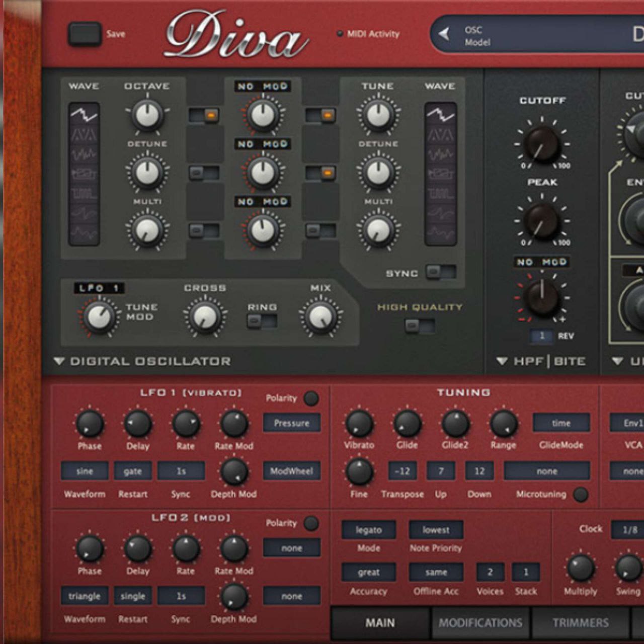This screenshot has height=644, width=644.
Task: Toggle the Microtuning round button
Action: (x=581, y=495)
